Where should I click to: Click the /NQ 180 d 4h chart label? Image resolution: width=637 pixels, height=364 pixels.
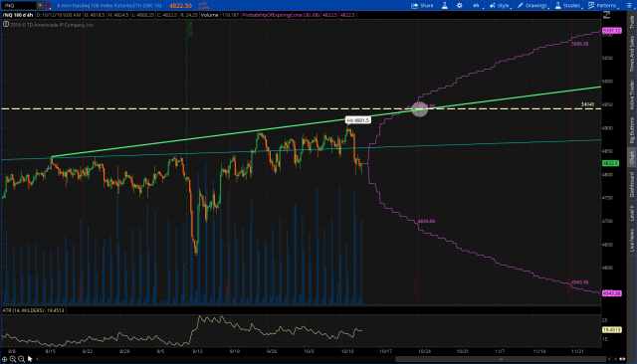click(18, 15)
